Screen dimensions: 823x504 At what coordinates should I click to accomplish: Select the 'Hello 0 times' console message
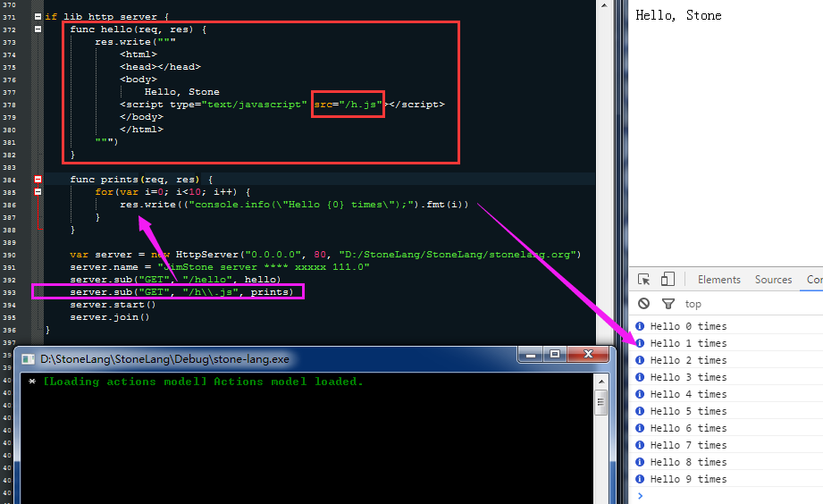coord(688,326)
